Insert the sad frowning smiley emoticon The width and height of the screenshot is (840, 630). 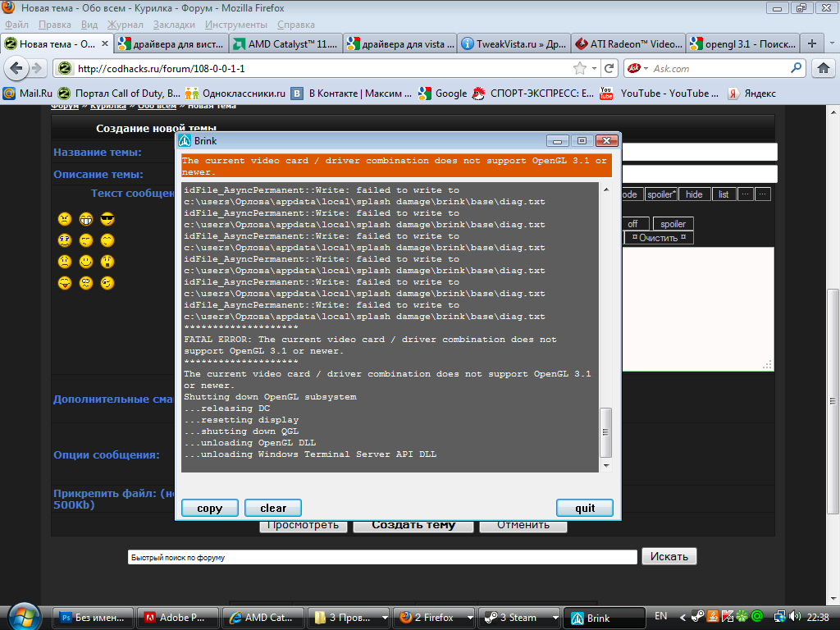pos(64,262)
